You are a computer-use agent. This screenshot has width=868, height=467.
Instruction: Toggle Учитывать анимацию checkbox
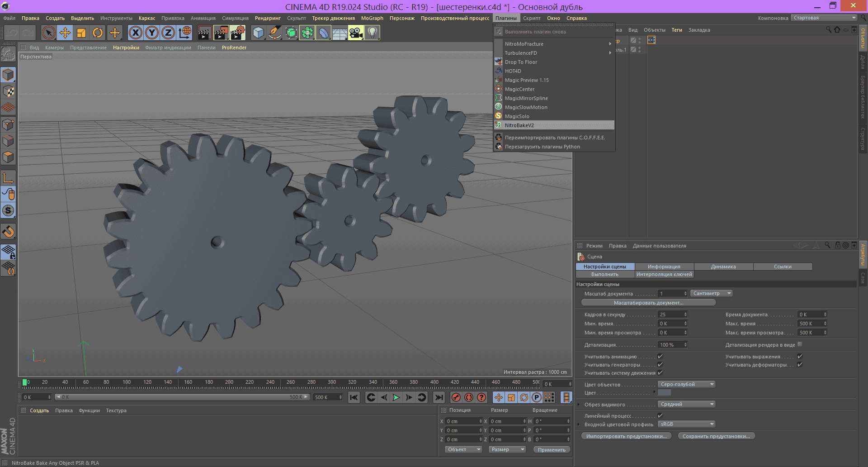click(660, 357)
